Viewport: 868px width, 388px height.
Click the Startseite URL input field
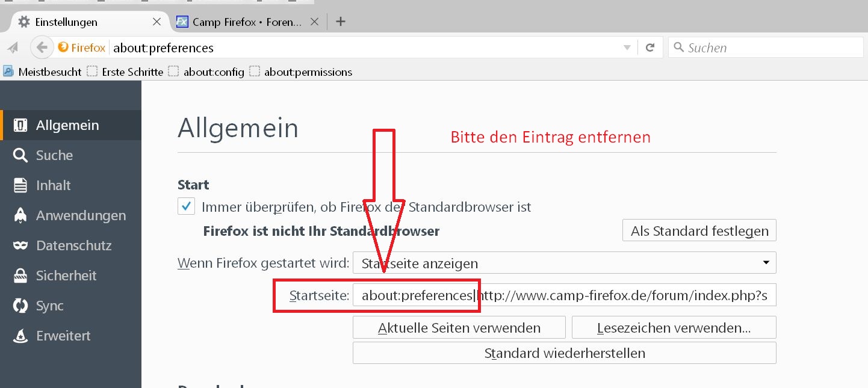[564, 295]
